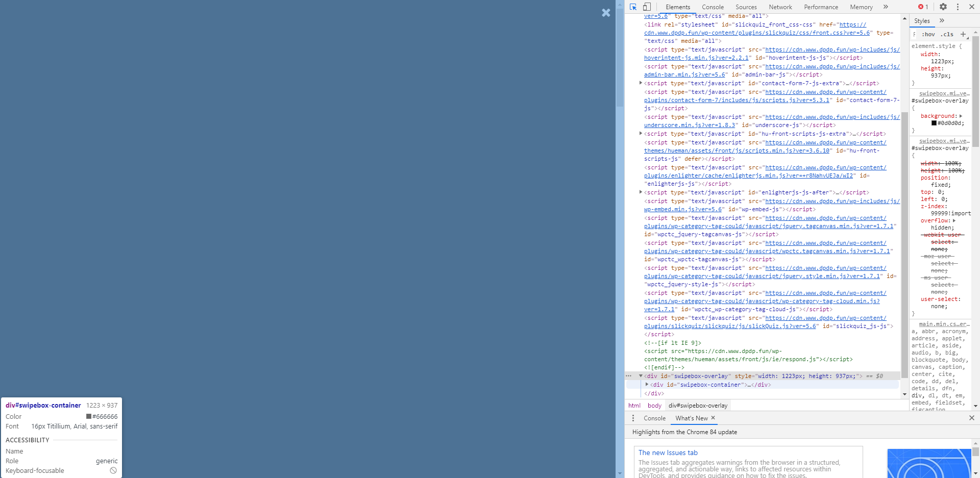
Task: Select body in the breadcrumb
Action: click(654, 406)
